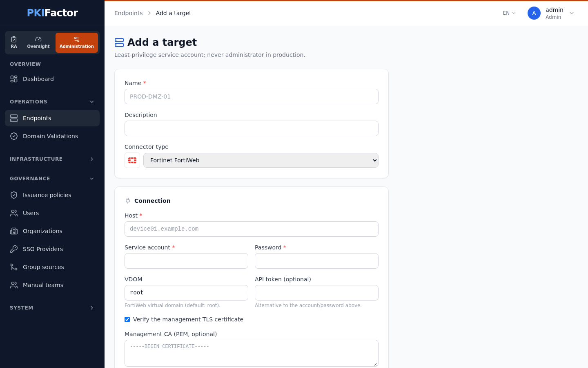Focus the Host input field
The height and width of the screenshot is (368, 588).
[252, 229]
